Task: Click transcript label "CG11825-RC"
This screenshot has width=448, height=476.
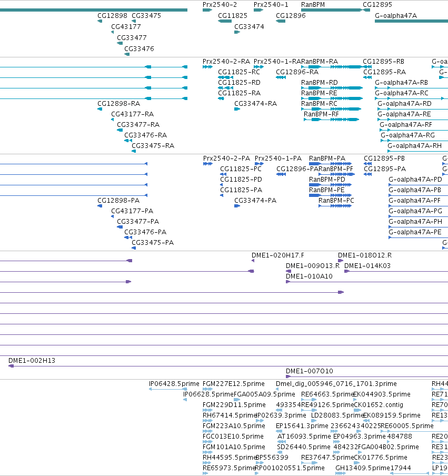Action: point(239,72)
